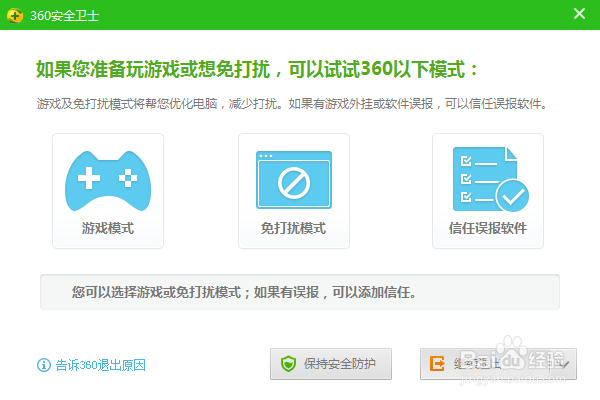Click the 360安全卫士 title text

coord(65,16)
